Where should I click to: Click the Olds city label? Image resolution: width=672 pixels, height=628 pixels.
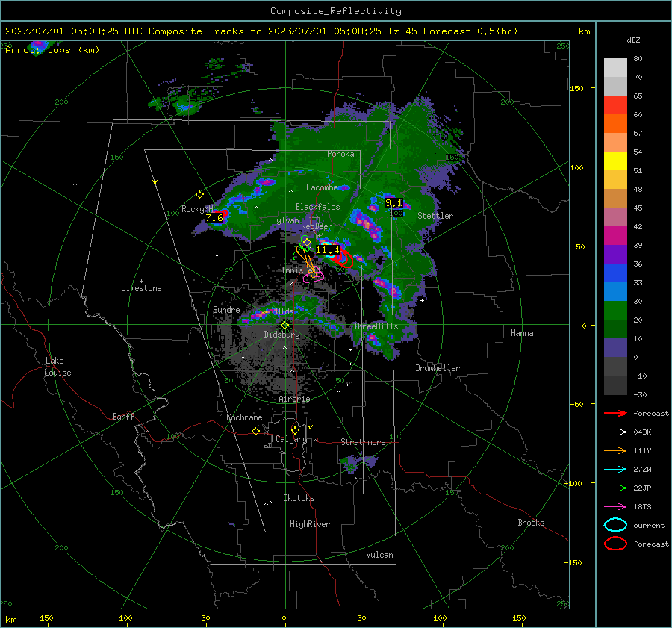[x=284, y=311]
